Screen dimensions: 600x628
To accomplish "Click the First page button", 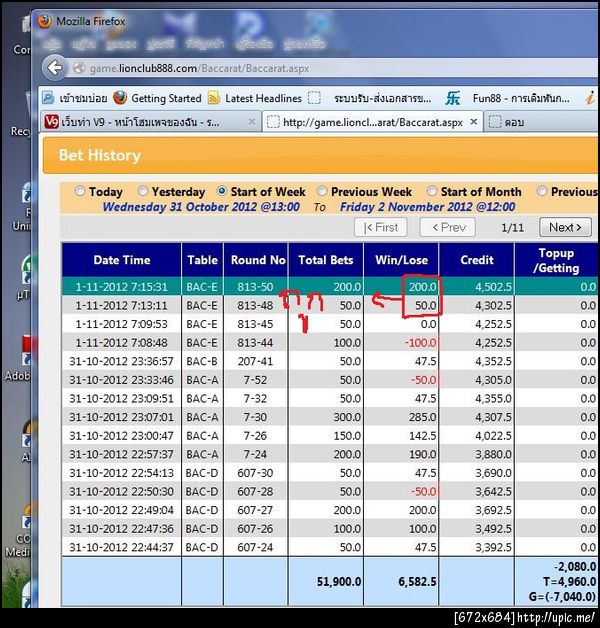I will click(x=381, y=227).
